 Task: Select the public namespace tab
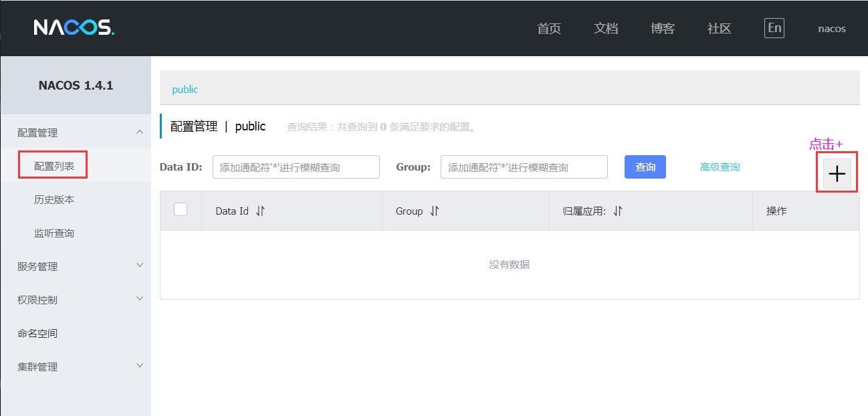point(185,89)
